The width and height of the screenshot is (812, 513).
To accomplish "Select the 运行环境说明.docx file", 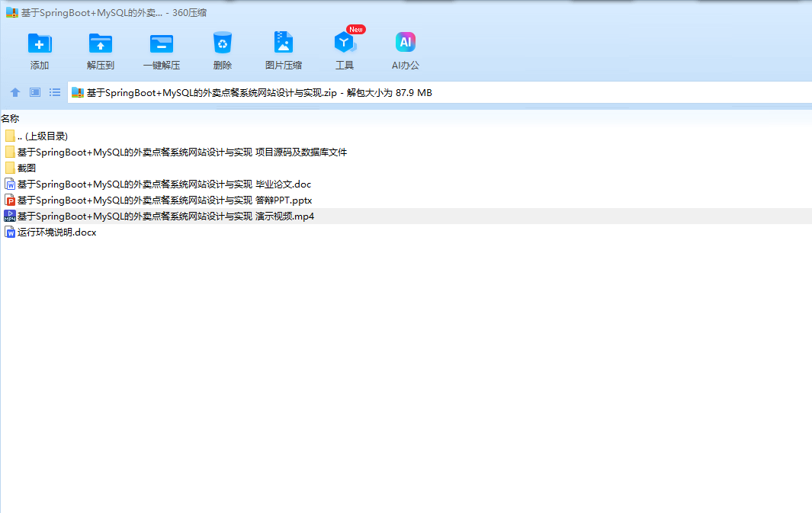I will point(406,232).
